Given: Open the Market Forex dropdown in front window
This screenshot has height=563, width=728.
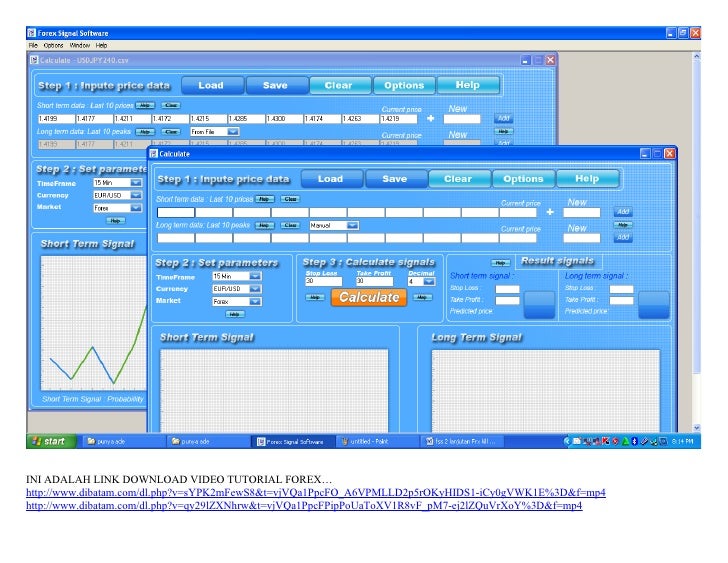Looking at the screenshot, I should [x=255, y=300].
